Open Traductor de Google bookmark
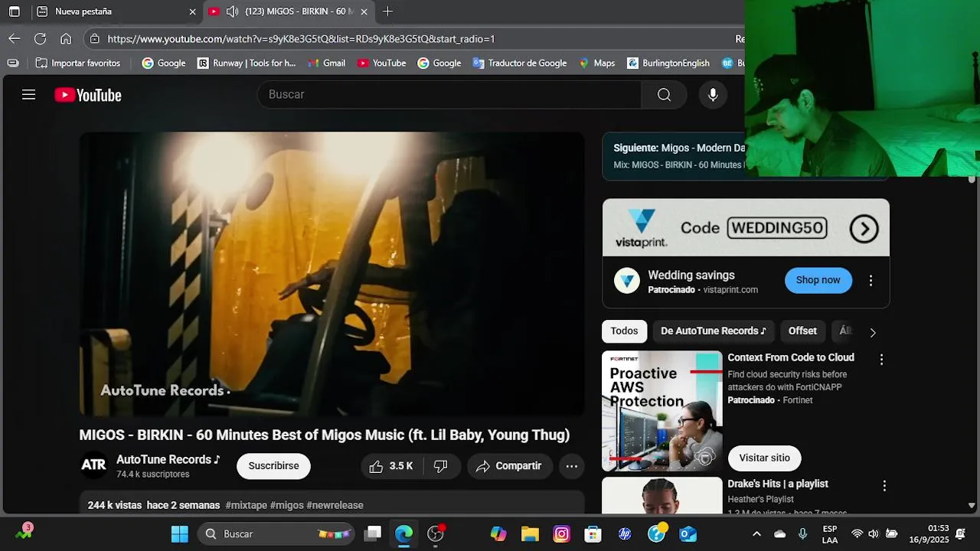The width and height of the screenshot is (980, 551). (520, 63)
